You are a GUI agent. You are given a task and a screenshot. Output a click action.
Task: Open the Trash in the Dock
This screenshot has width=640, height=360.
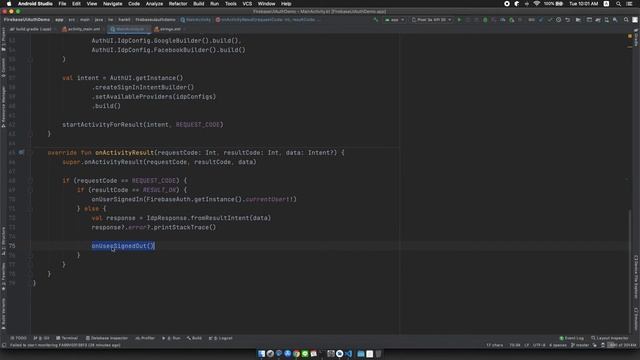[378, 353]
